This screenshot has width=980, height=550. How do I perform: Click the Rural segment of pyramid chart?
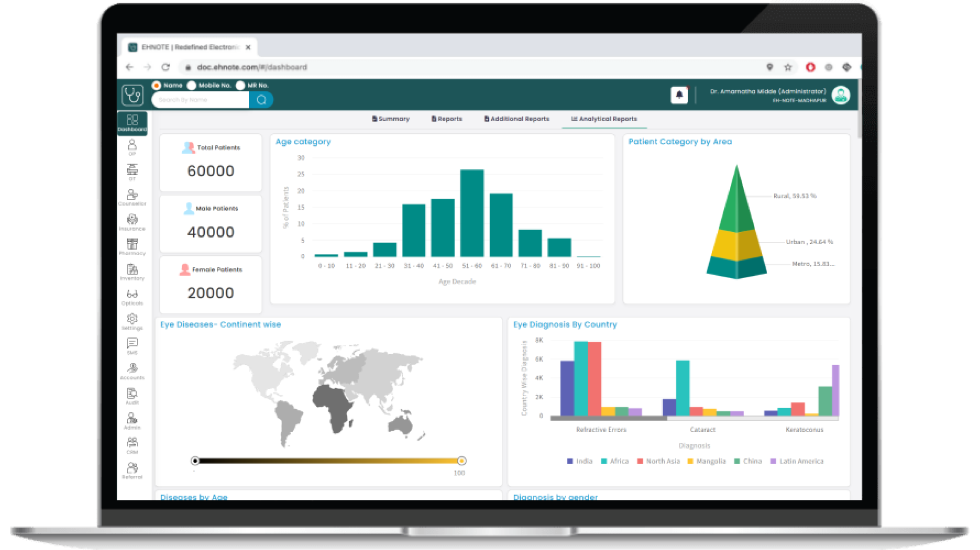point(737,203)
